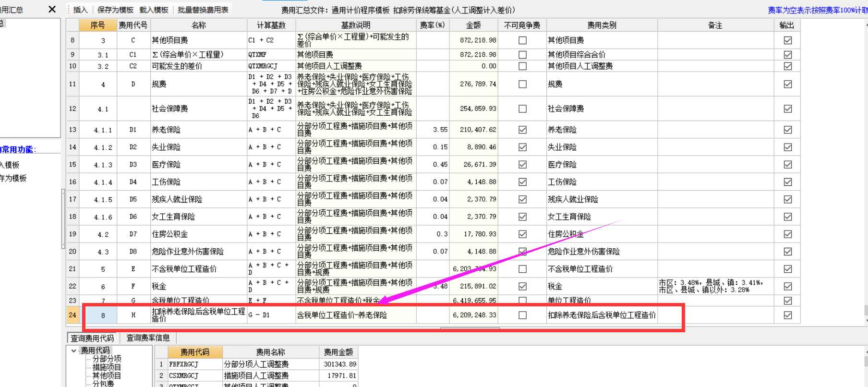868x387 pixels.
Task: Select 措施项目 in fee code tree
Action: pyautogui.click(x=107, y=367)
